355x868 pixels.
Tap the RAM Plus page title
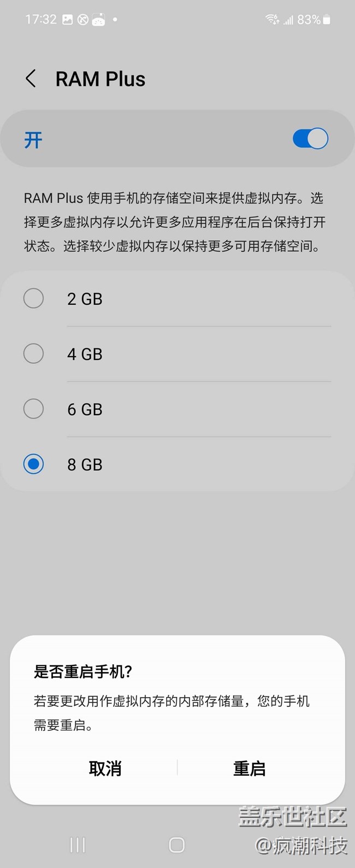click(100, 79)
